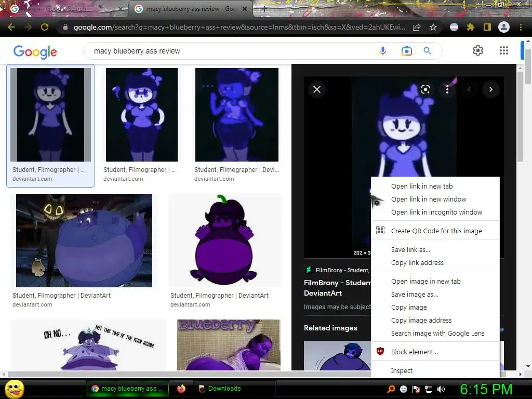Click the Firefox taskbar icon
Viewport: 532px width, 399px height.
[181, 389]
